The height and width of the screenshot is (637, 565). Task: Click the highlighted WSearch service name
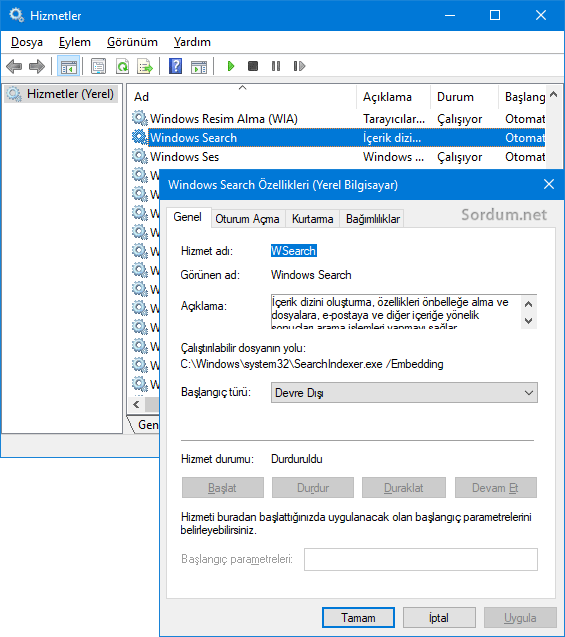coord(294,251)
